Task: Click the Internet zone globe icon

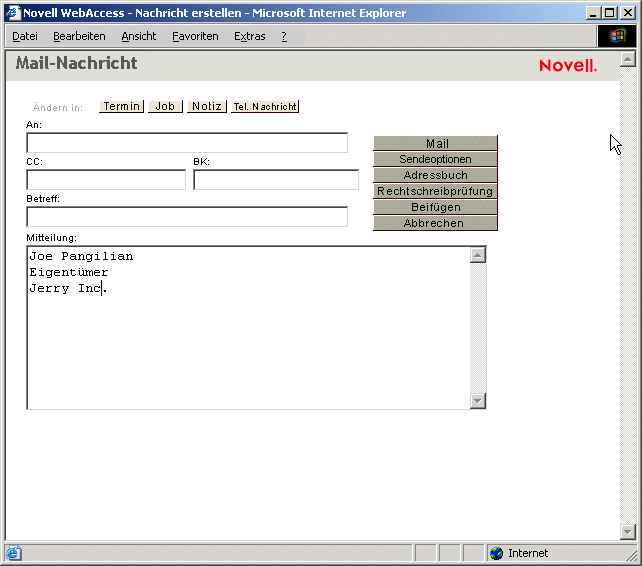Action: click(x=497, y=553)
